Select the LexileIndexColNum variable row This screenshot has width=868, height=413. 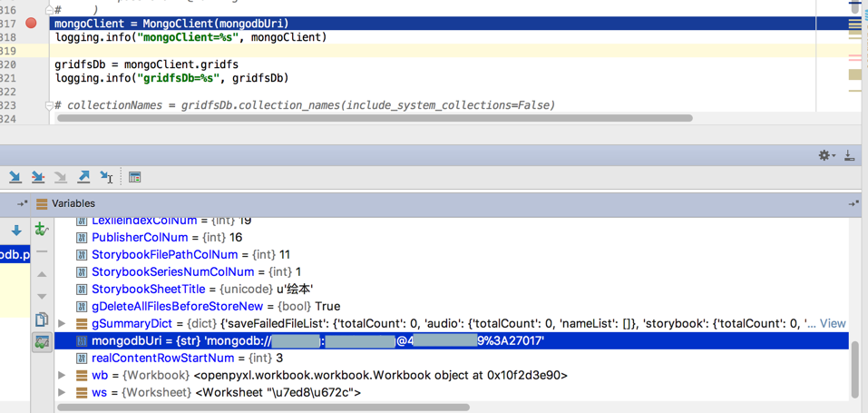[x=452, y=221]
